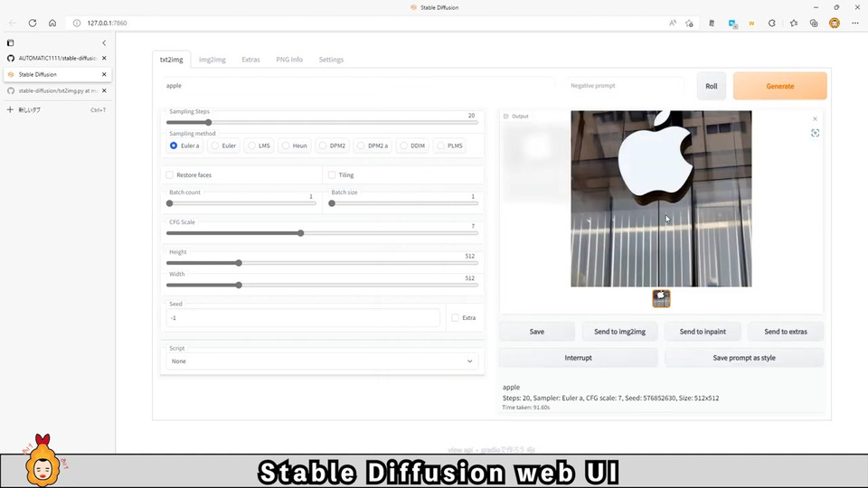
Task: Click the Generate button
Action: pyautogui.click(x=780, y=86)
